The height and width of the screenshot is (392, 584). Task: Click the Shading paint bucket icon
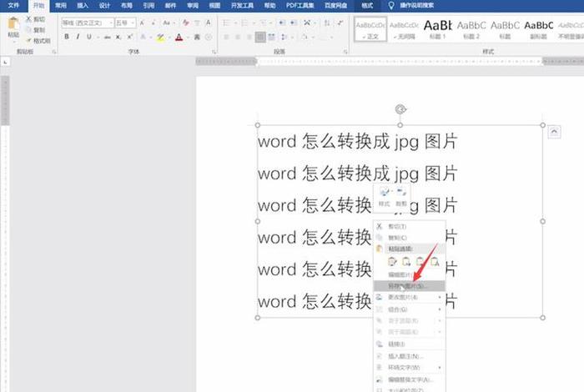[x=305, y=37]
